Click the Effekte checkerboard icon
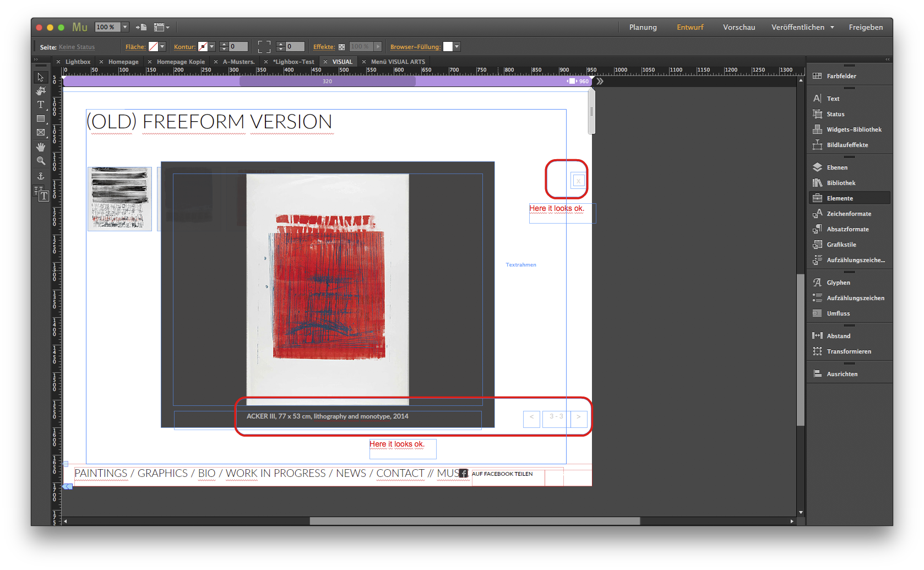924x570 pixels. pyautogui.click(x=341, y=47)
